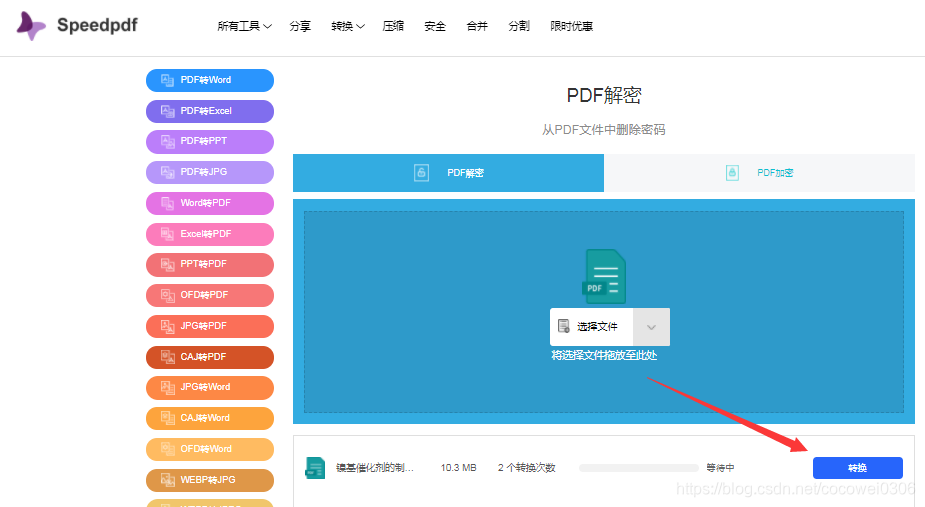Click the 10.3 MB file size
The height and width of the screenshot is (507, 925).
click(458, 468)
